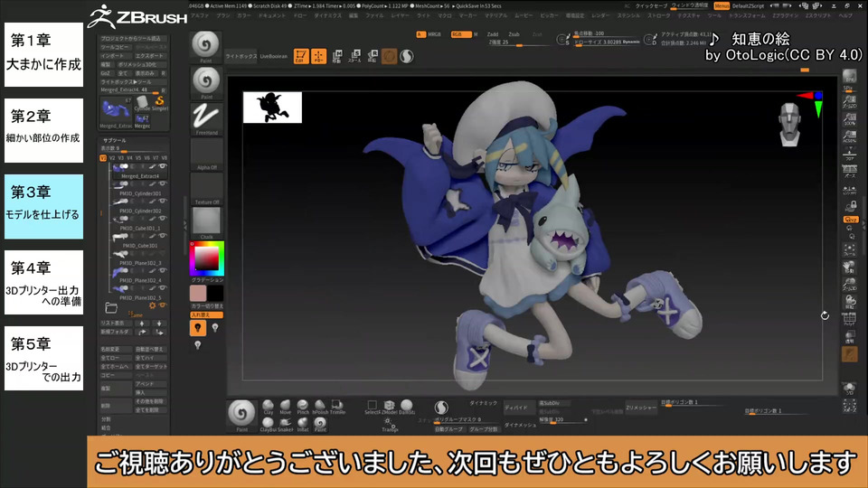Image resolution: width=868 pixels, height=488 pixels.
Task: Select the V3 visibility set
Action: [x=120, y=158]
